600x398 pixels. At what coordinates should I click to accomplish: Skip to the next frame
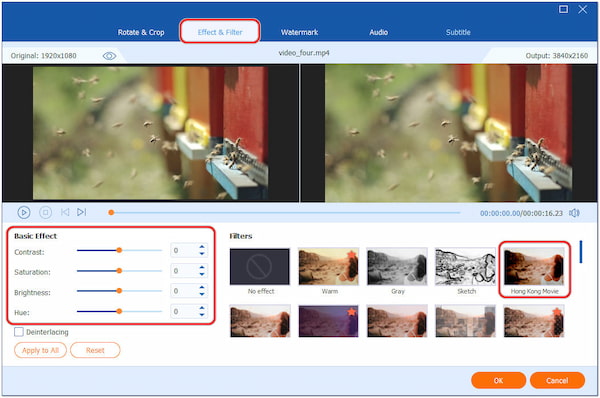pyautogui.click(x=82, y=212)
